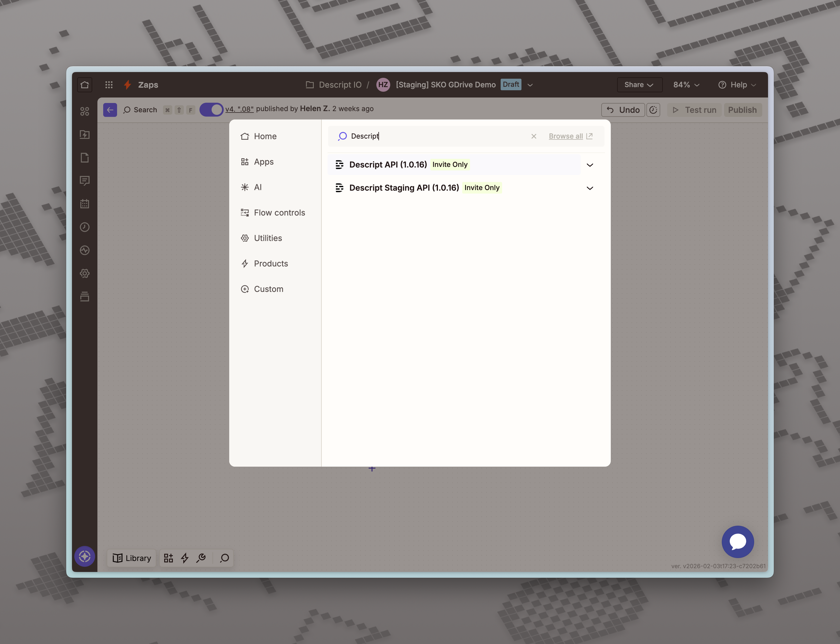840x644 pixels.
Task: Expand Descript Staging API (1.0.16) chevron
Action: click(x=589, y=188)
